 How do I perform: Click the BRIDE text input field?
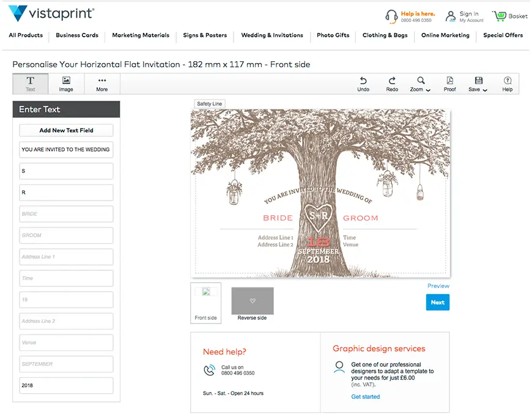[x=66, y=214]
